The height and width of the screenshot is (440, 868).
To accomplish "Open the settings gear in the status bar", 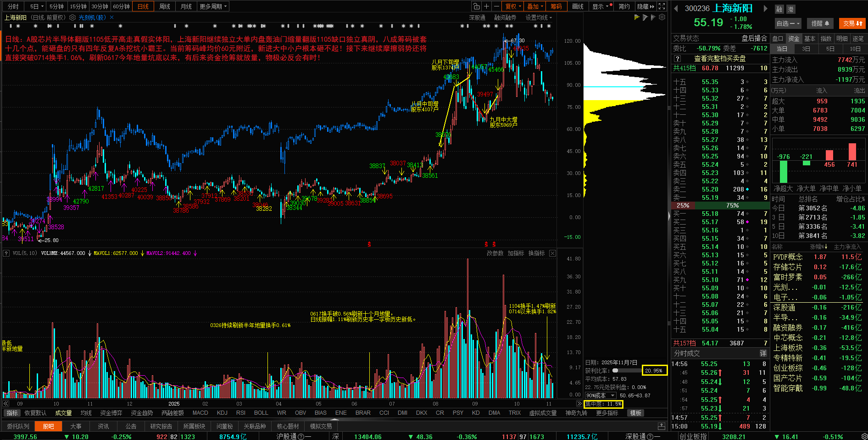I will [x=863, y=436].
